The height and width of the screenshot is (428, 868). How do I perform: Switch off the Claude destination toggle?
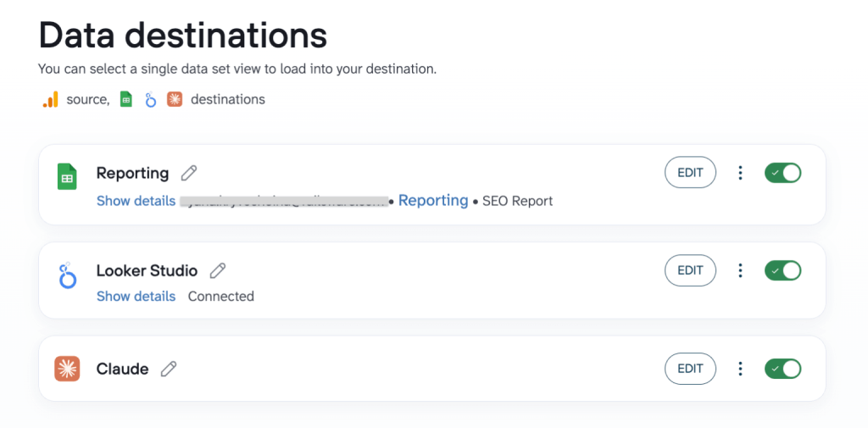[x=782, y=369]
